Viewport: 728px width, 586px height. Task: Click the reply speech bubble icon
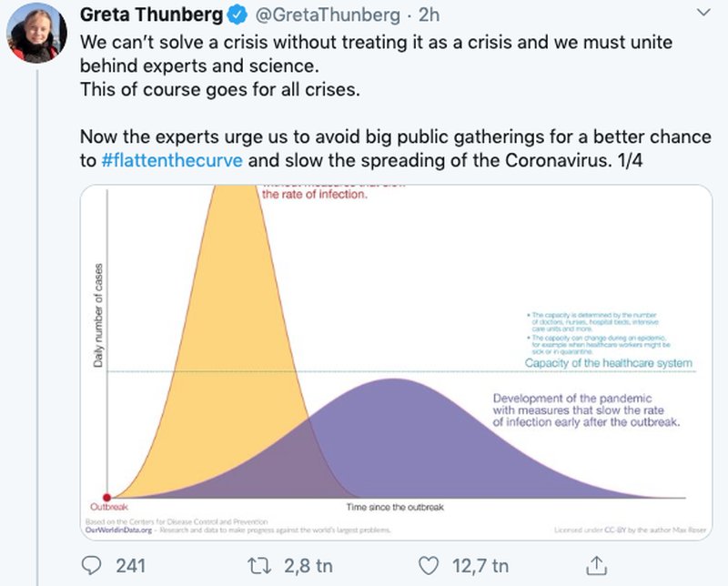click(92, 566)
